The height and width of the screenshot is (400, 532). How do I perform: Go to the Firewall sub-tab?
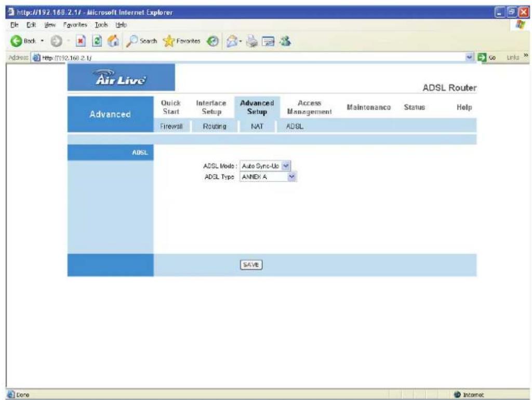click(x=171, y=126)
